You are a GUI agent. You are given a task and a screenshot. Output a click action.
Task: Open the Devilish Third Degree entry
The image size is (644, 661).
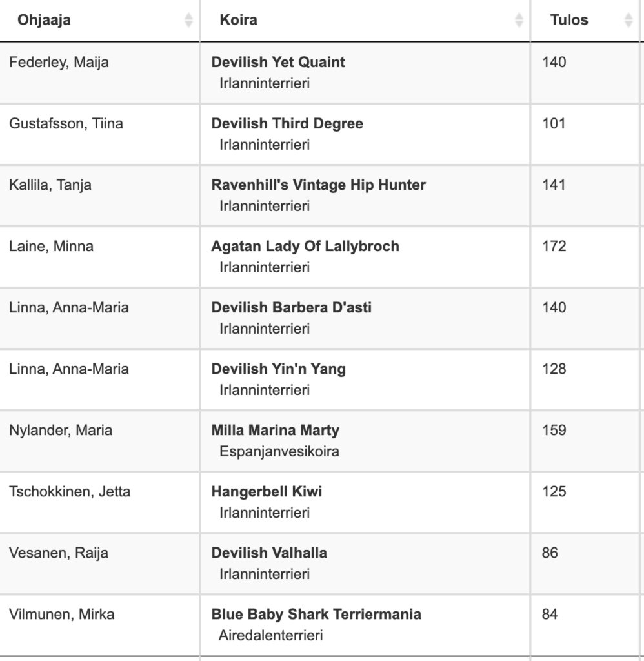click(x=287, y=123)
